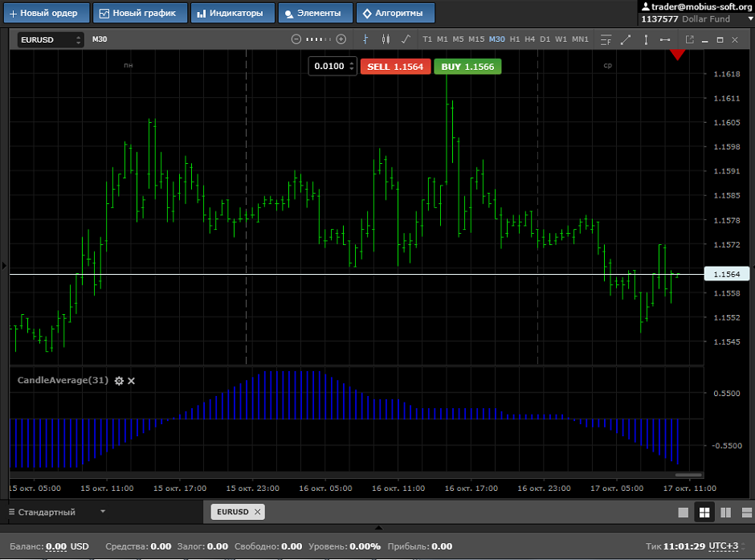Select the M5 timeframe
This screenshot has height=560, width=755.
[458, 39]
